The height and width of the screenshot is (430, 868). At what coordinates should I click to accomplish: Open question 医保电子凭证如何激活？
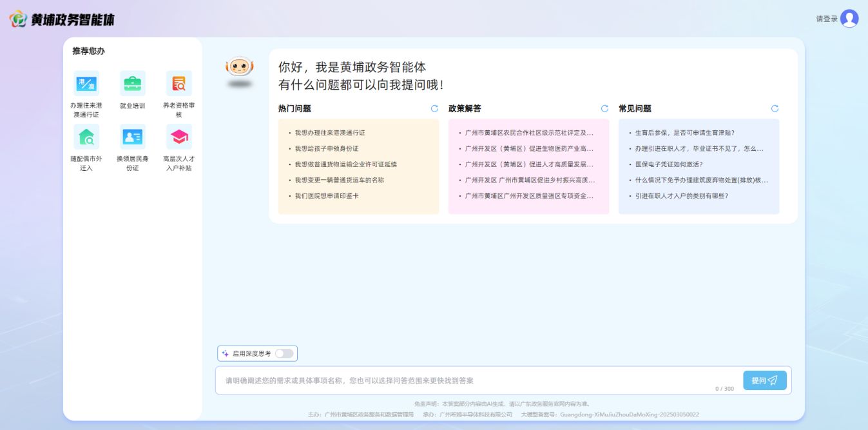[669, 164]
